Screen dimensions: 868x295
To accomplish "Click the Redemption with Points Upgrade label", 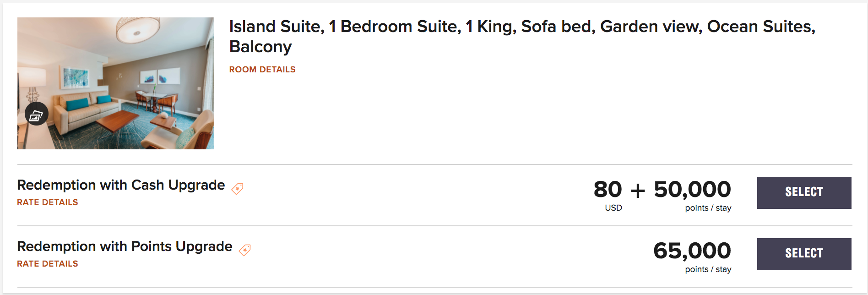I will pos(125,246).
